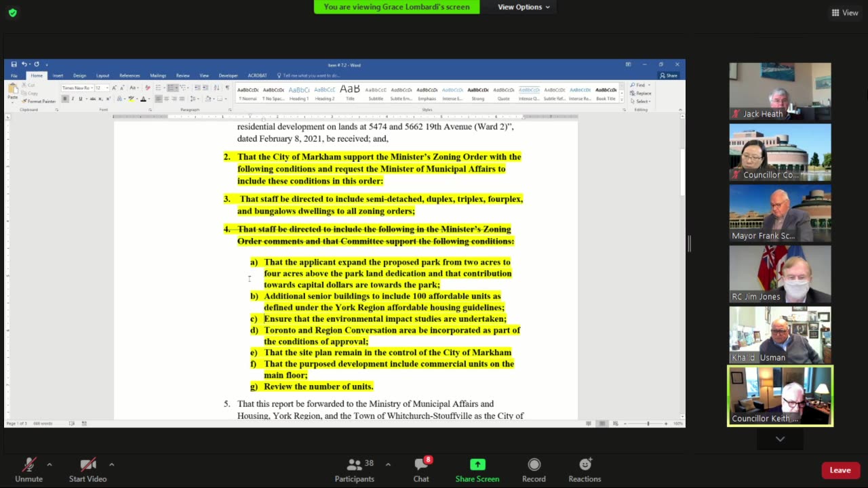This screenshot has height=488, width=868.
Task: Apply the Title style
Action: [350, 93]
